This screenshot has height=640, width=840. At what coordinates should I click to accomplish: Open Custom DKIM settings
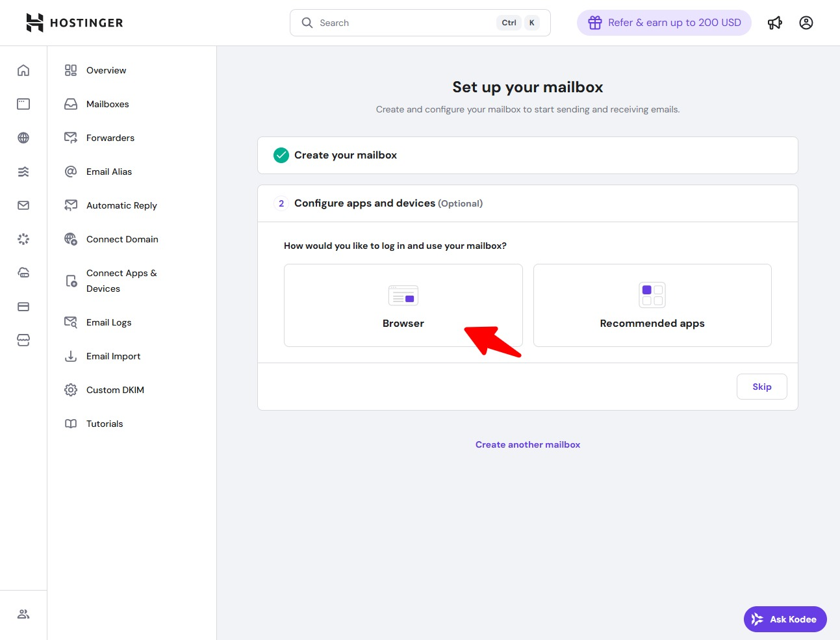pos(115,390)
